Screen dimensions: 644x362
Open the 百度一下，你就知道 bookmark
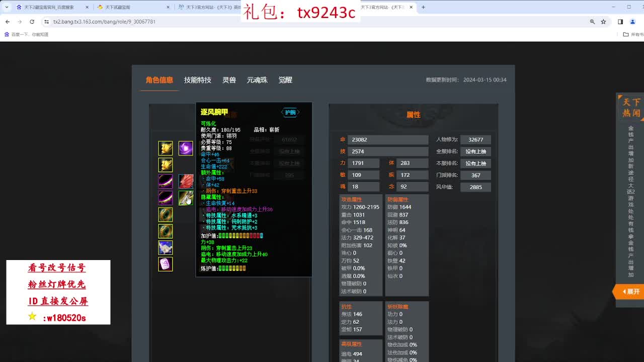[26, 35]
